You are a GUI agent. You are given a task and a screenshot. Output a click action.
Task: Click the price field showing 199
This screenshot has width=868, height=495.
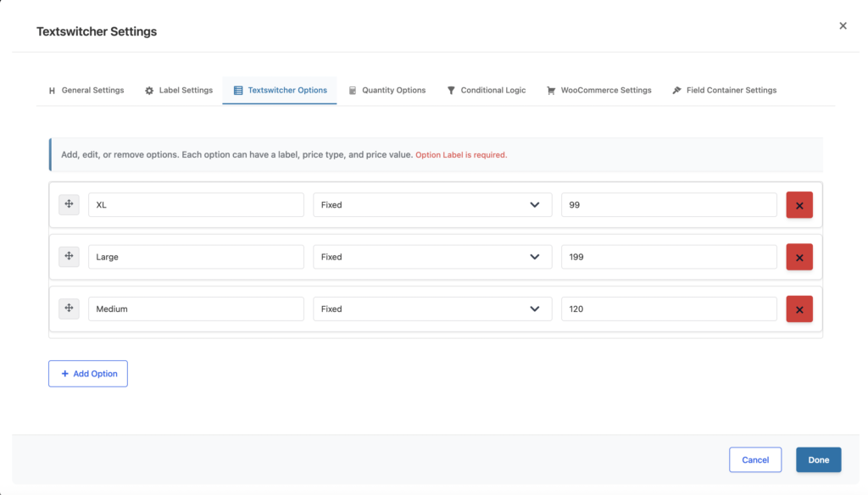click(x=668, y=257)
